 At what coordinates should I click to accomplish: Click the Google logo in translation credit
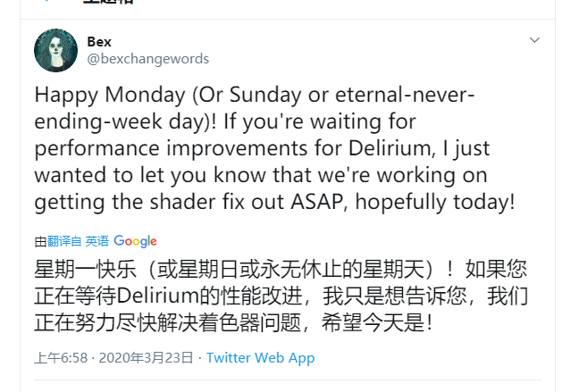coord(135,241)
